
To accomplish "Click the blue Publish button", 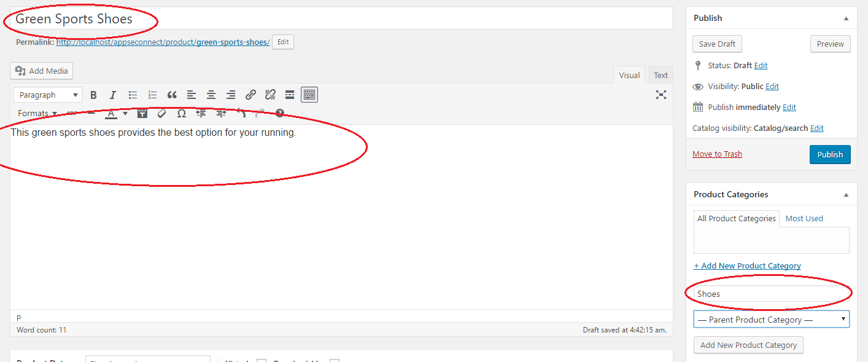I will [830, 154].
